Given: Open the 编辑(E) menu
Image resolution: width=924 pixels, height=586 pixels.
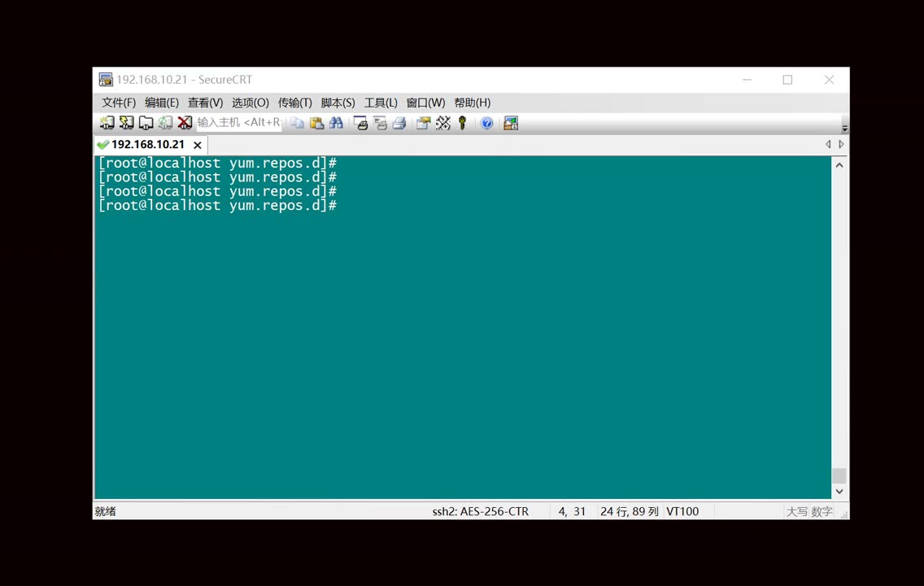Looking at the screenshot, I should point(162,103).
